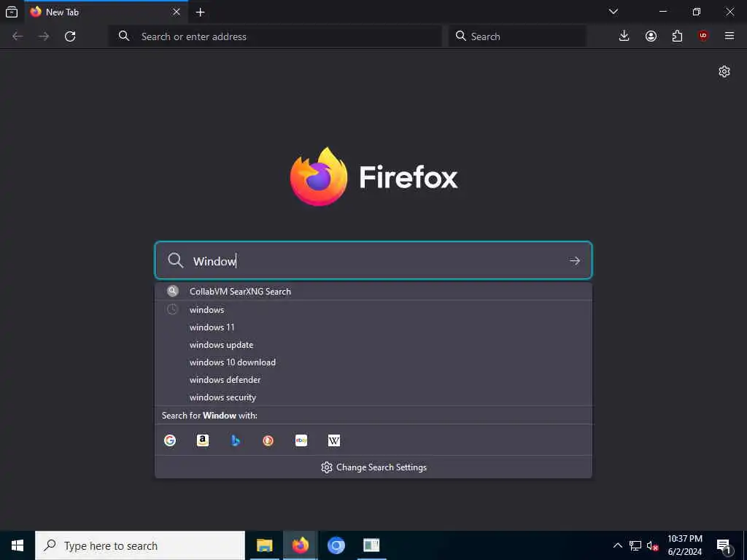Choose the 'windows security' suggestion

pos(373,397)
